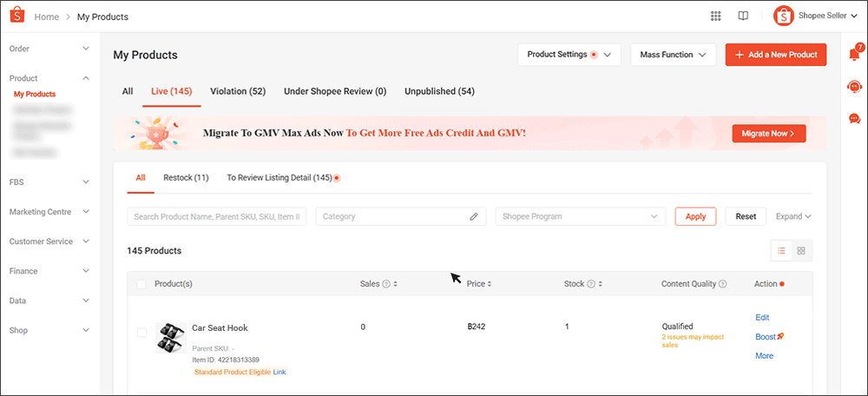868x396 pixels.
Task: Switch to the top-level All products tab
Action: pos(128,91)
